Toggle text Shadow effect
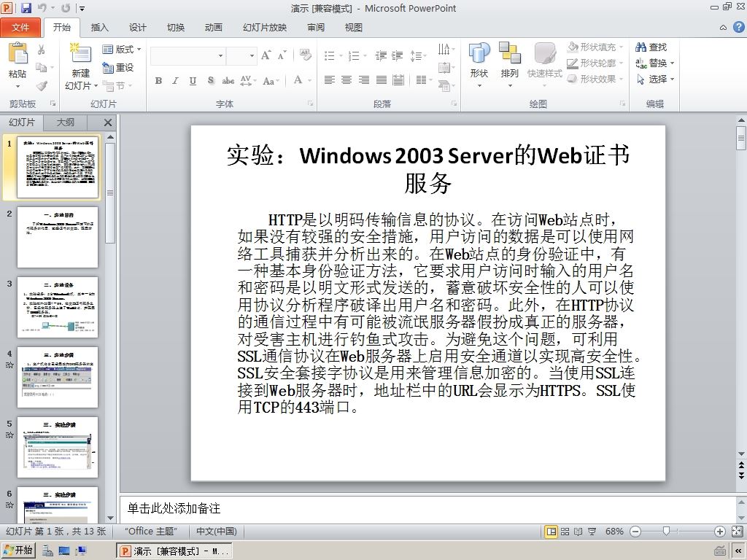 point(211,80)
